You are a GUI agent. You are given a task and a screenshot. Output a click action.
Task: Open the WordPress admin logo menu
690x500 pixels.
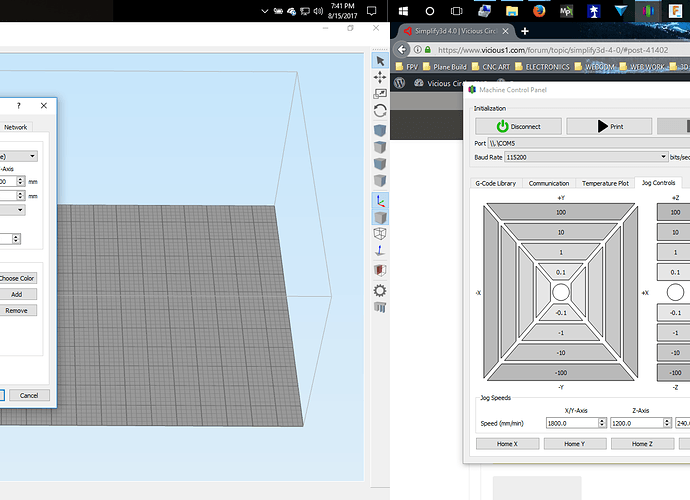pos(400,83)
